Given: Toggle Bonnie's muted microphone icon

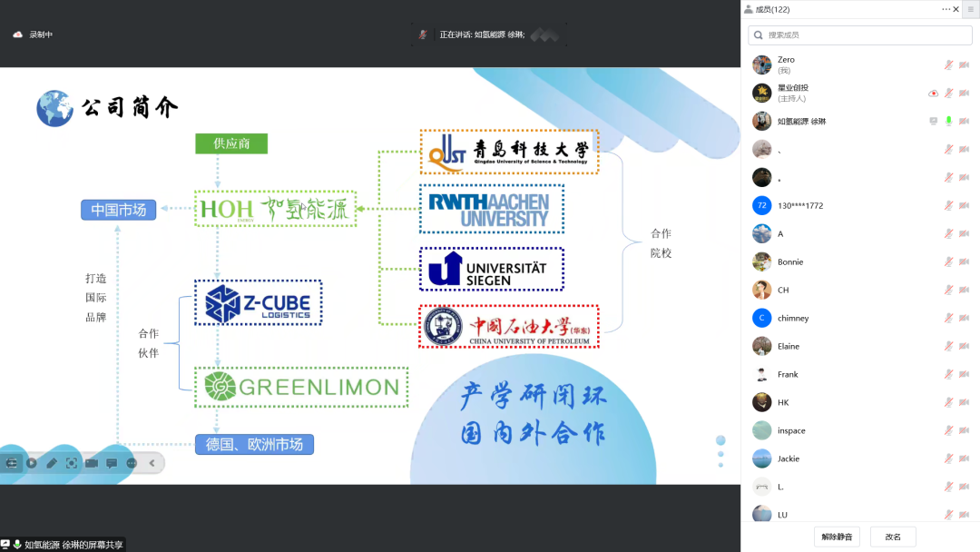Looking at the screenshot, I should click(949, 262).
